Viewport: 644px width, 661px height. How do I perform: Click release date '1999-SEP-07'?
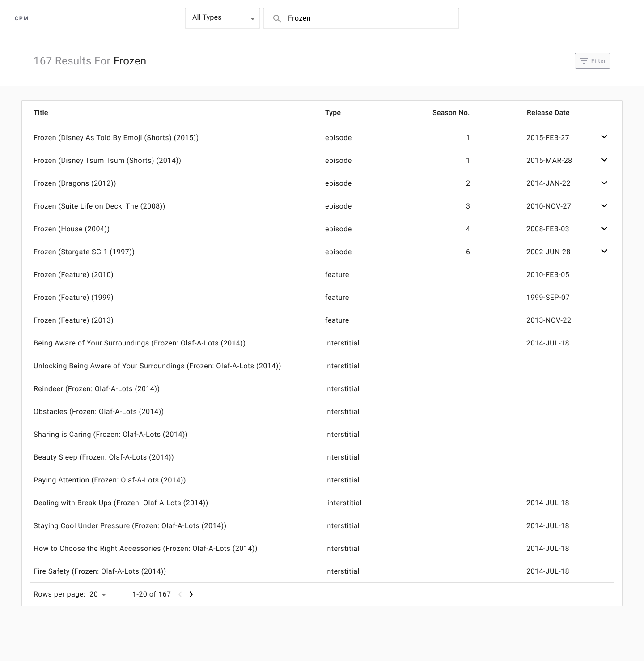[x=548, y=298]
